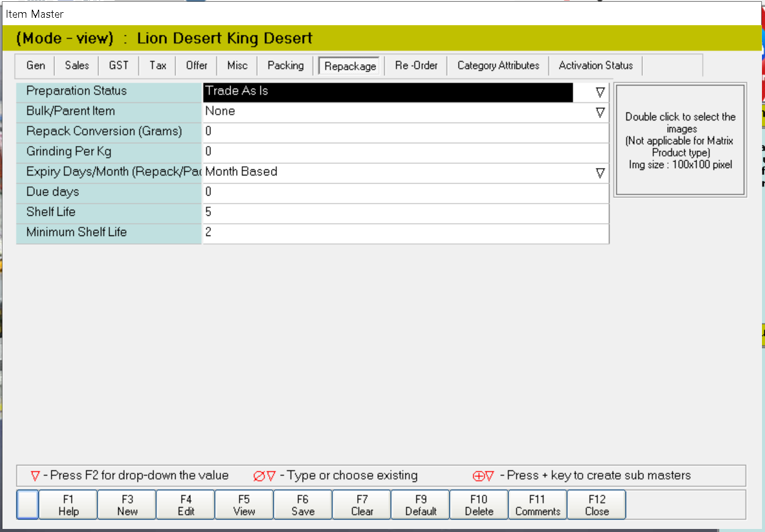Click the Due days label

tap(53, 192)
